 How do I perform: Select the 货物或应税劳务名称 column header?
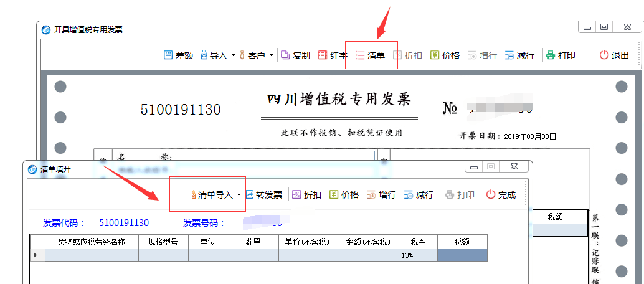(x=91, y=242)
